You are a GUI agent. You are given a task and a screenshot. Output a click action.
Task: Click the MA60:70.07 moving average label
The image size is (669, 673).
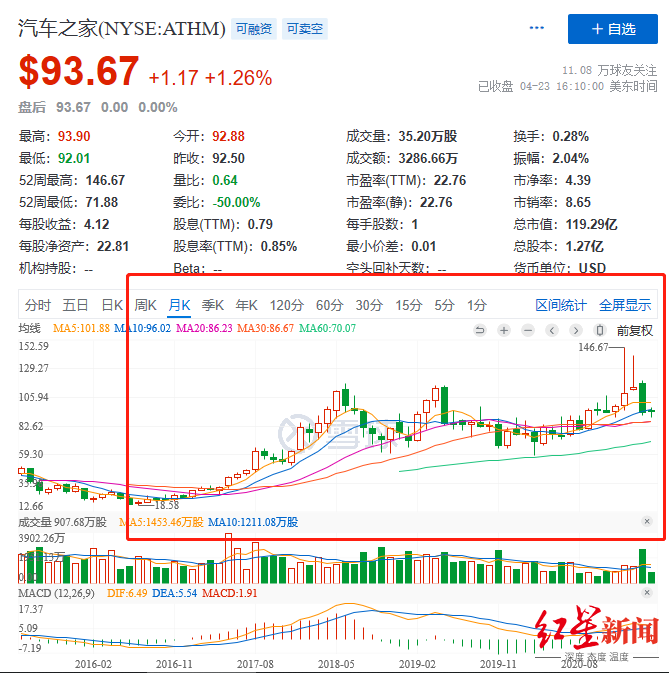tap(327, 328)
